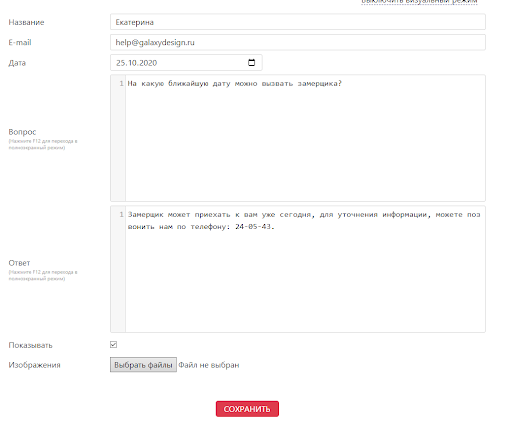Click the E-mail field with help@galaxydesign.ru
Viewport: 512px width, 423px height.
[298, 42]
